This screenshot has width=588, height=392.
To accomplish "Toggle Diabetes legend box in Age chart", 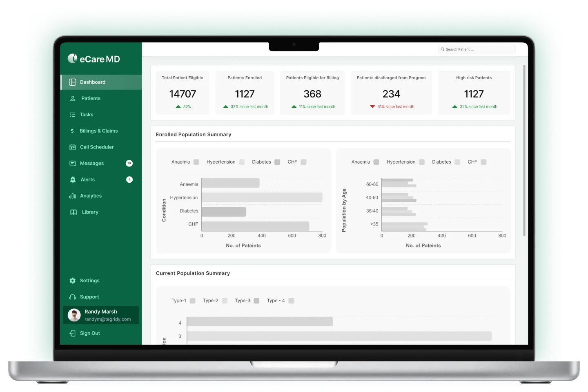I will 457,162.
